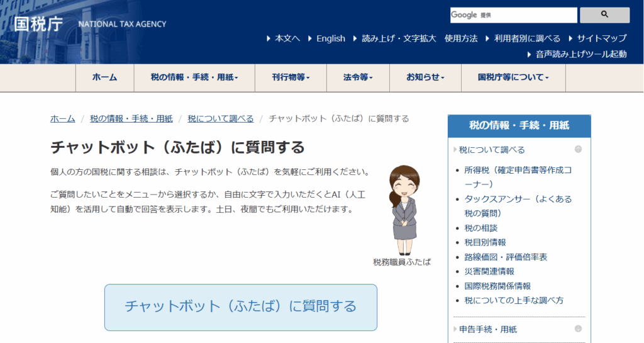
Task: Go to ホーム in navigation bar
Action: (104, 77)
